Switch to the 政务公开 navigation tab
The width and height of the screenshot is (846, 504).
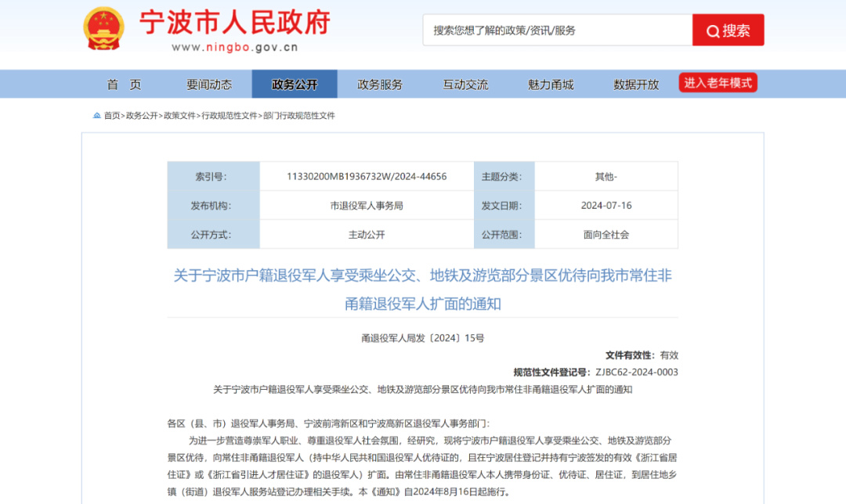pyautogui.click(x=296, y=83)
